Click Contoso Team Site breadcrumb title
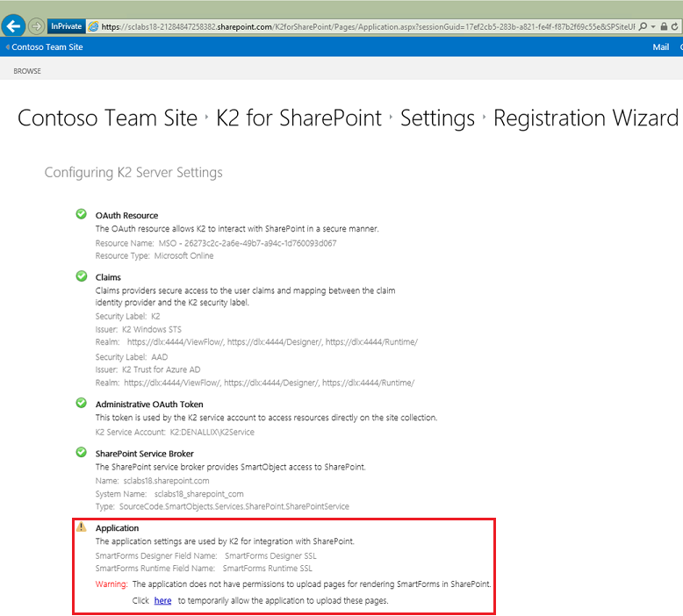 coord(107,118)
